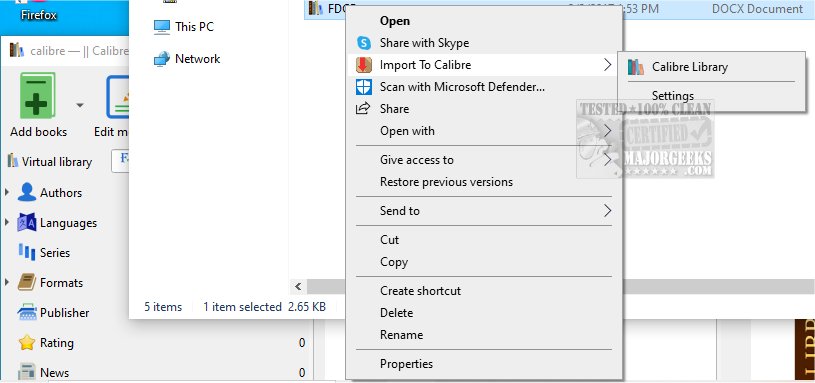
Task: Choose Delete in the context menu
Action: point(397,313)
